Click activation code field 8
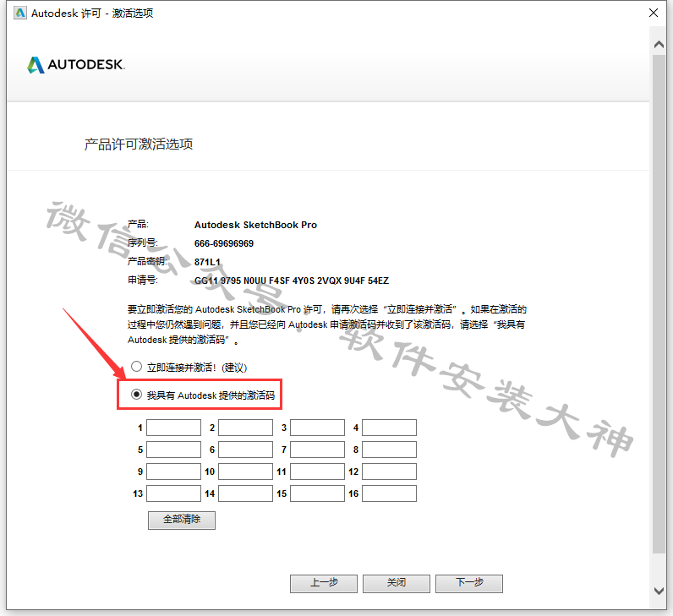The width and height of the screenshot is (673, 616). pyautogui.click(x=389, y=450)
